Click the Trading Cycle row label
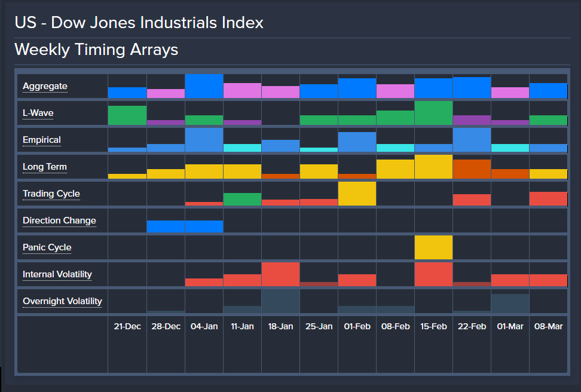The height and width of the screenshot is (392, 581). pyautogui.click(x=51, y=194)
